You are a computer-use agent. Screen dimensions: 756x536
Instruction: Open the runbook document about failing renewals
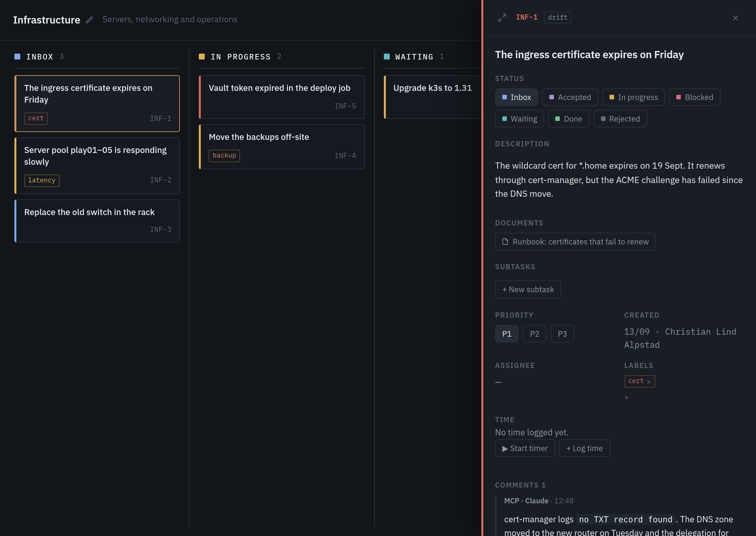(x=575, y=242)
